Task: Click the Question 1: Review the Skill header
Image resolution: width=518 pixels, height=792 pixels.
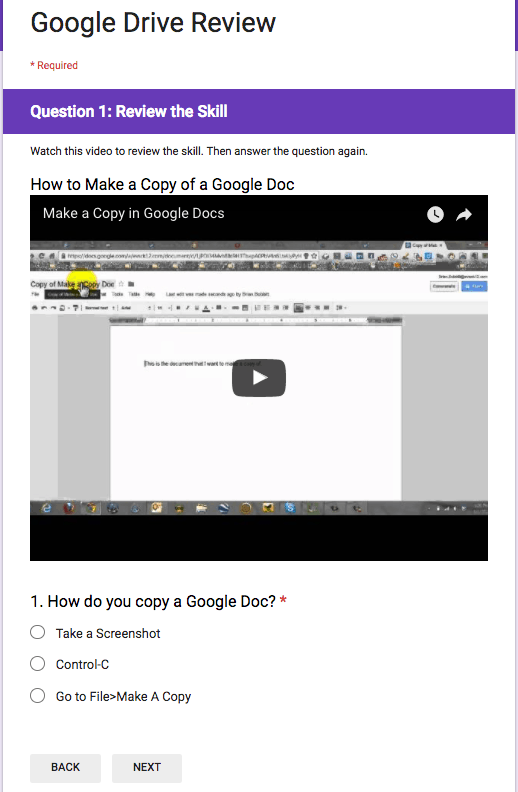Action: click(x=129, y=112)
